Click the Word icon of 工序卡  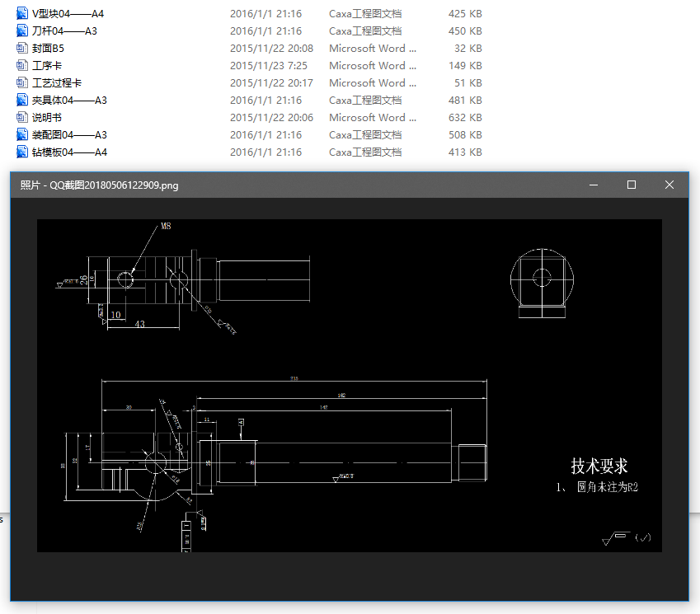coord(20,65)
